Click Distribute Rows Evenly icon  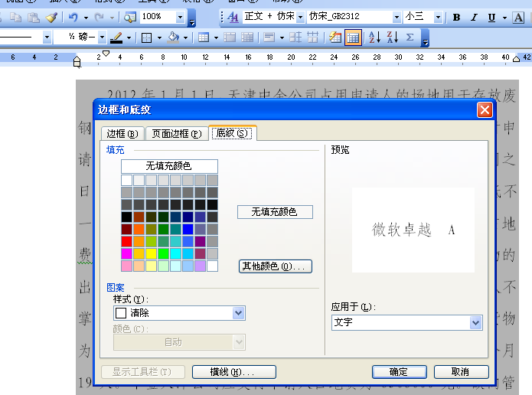pos(295,38)
